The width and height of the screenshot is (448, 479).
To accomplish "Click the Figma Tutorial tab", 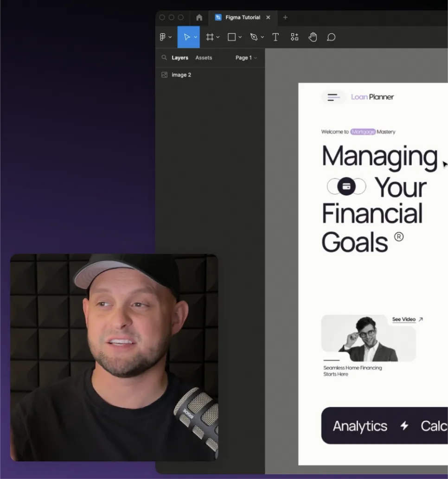I will [243, 18].
